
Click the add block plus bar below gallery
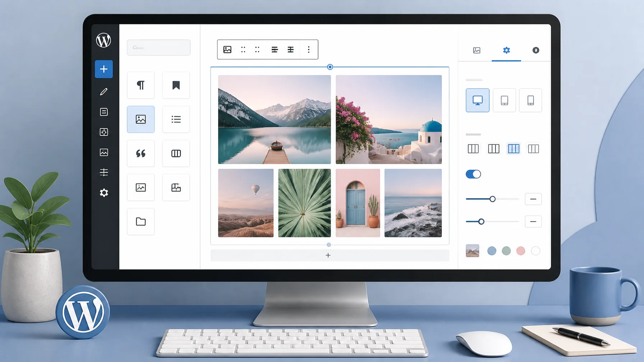(330, 255)
